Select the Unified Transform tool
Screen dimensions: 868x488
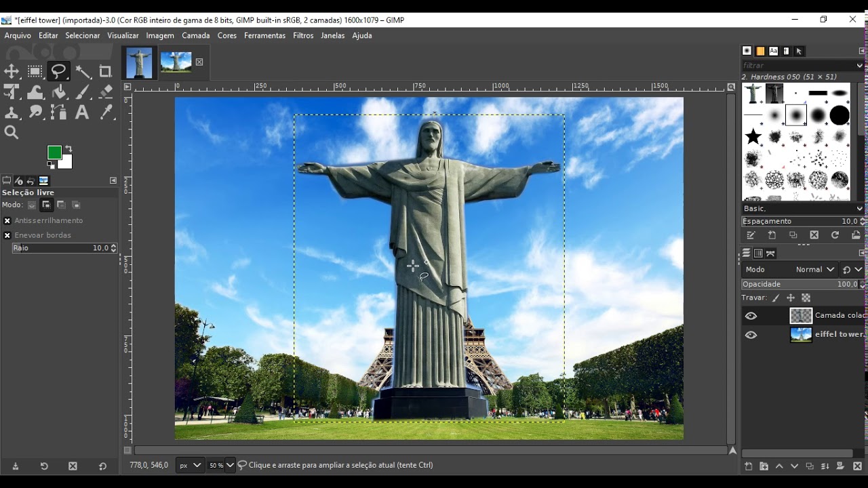(12, 92)
